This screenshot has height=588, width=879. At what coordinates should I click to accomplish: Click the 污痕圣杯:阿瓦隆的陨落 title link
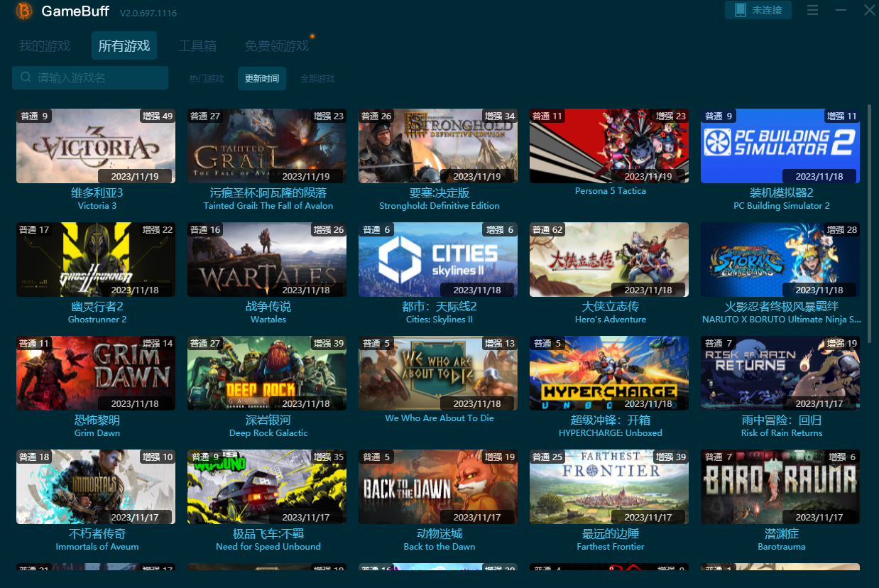coord(268,192)
